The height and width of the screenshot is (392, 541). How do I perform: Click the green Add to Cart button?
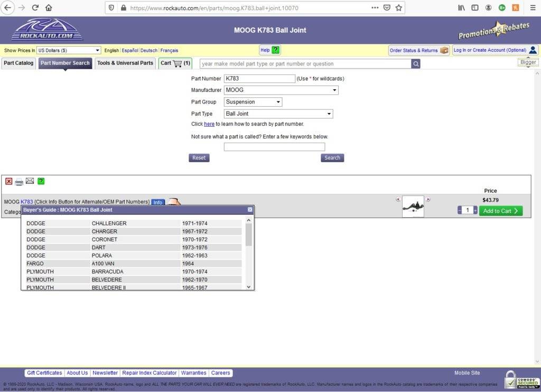pos(500,211)
